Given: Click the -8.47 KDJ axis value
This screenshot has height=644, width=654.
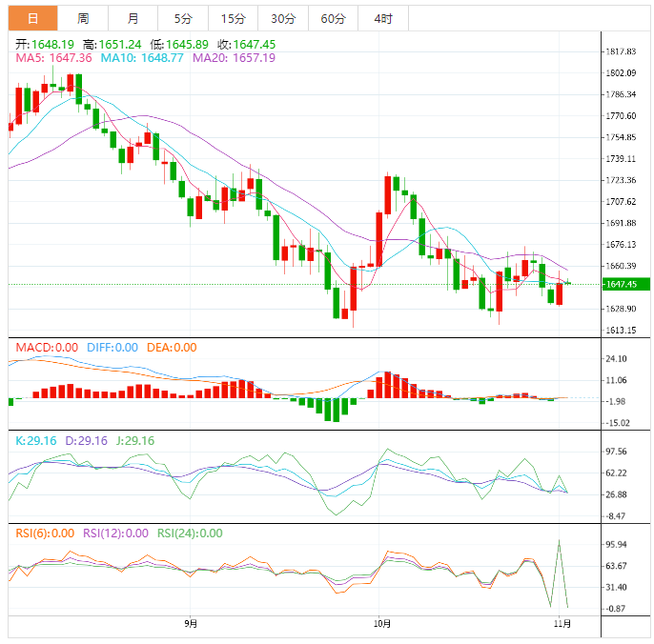Looking at the screenshot, I should pos(614,516).
